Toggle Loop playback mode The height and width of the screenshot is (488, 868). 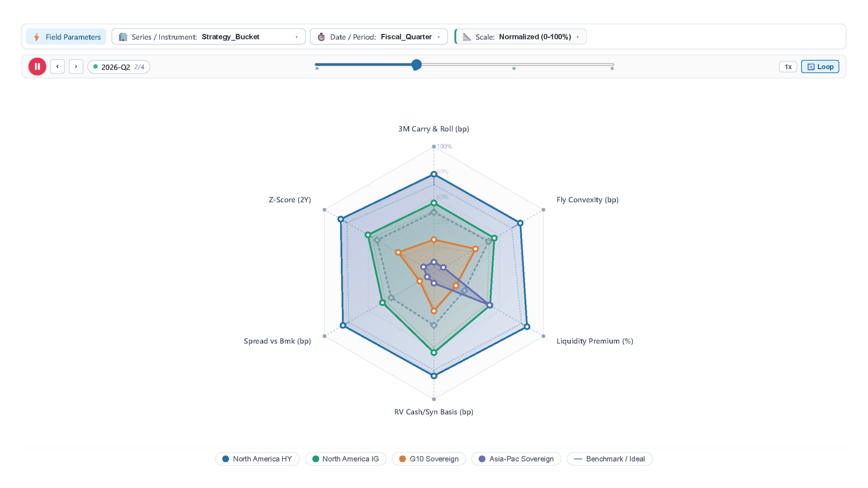click(820, 67)
